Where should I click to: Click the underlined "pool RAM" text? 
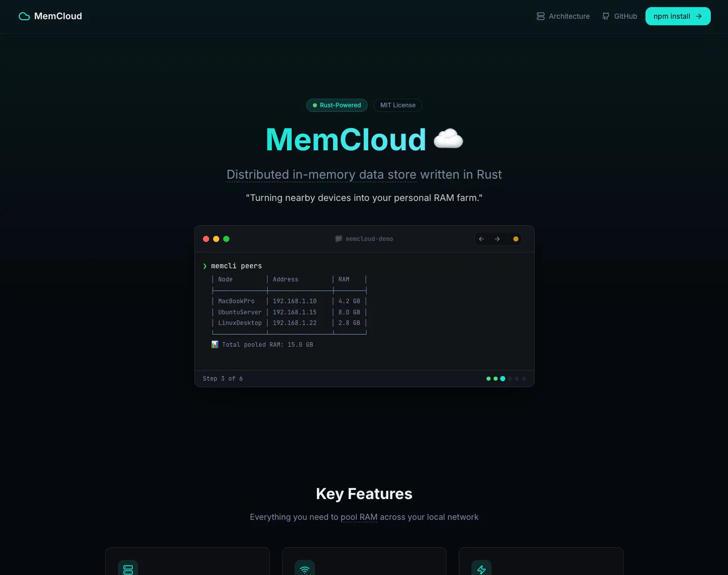(359, 517)
